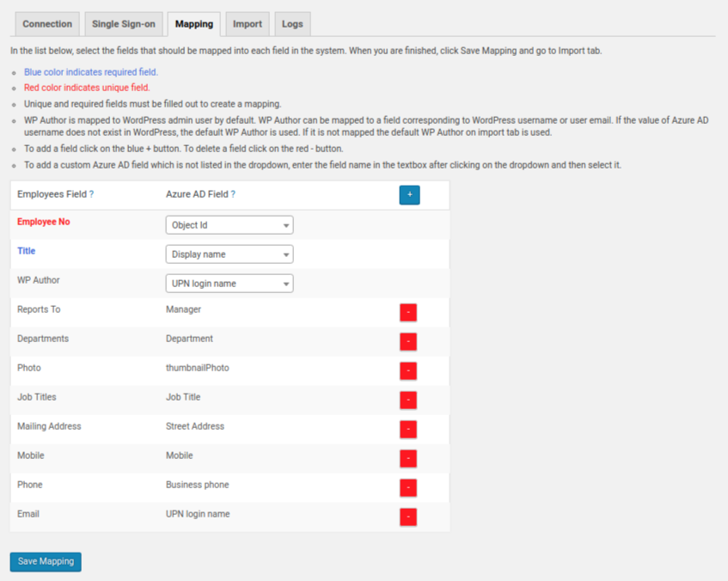Select the Mapping tab

coord(194,24)
